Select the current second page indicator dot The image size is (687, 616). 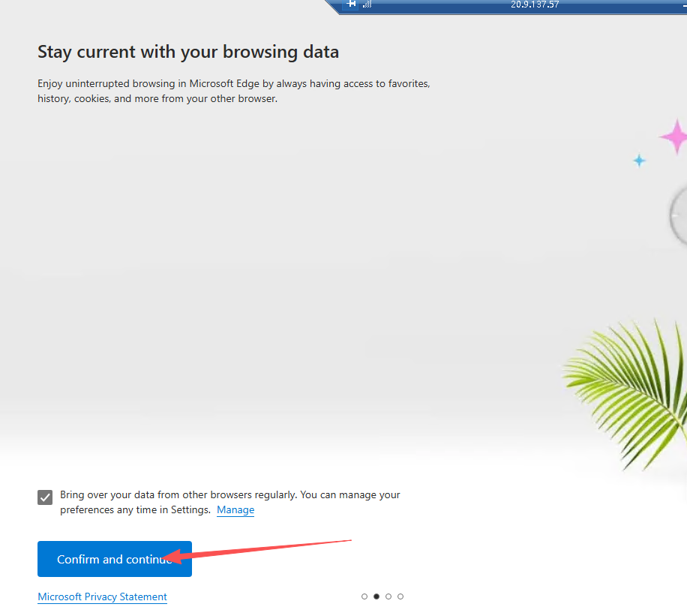[x=376, y=596]
